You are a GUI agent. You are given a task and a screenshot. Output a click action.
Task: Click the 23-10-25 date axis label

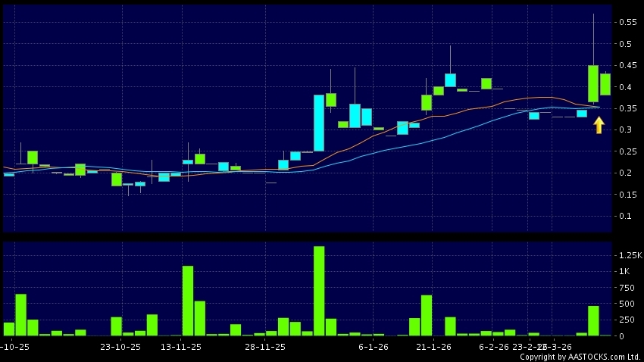[120, 347]
